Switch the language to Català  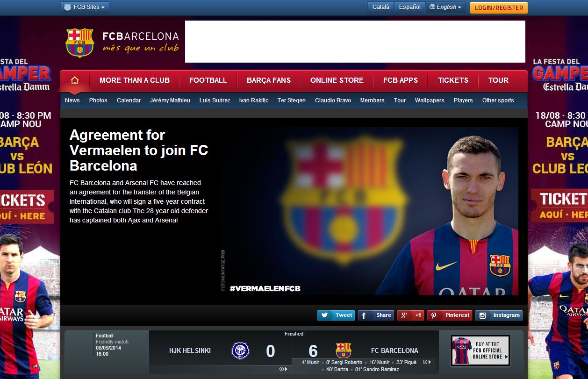(381, 7)
